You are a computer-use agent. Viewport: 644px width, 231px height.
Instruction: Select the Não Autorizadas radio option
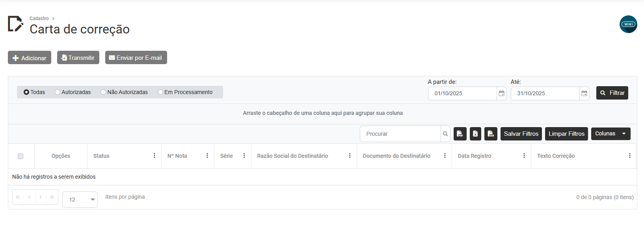103,92
